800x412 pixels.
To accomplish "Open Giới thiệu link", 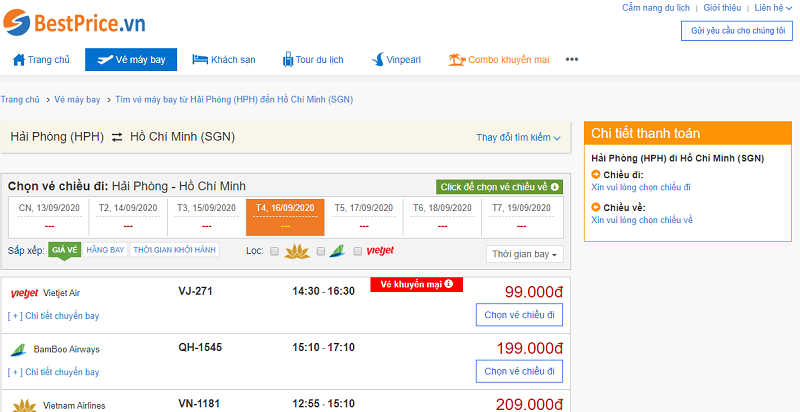I will (x=722, y=8).
